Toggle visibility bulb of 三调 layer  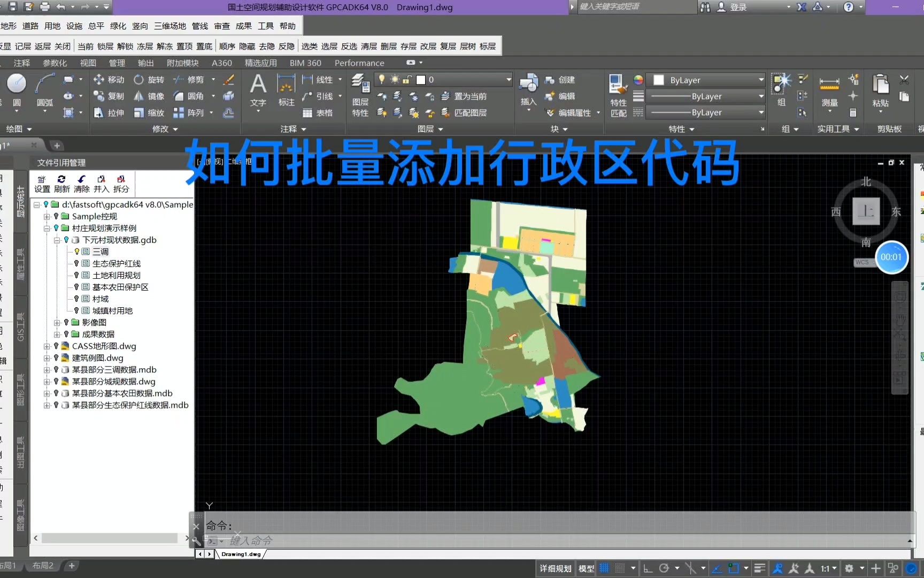point(76,252)
